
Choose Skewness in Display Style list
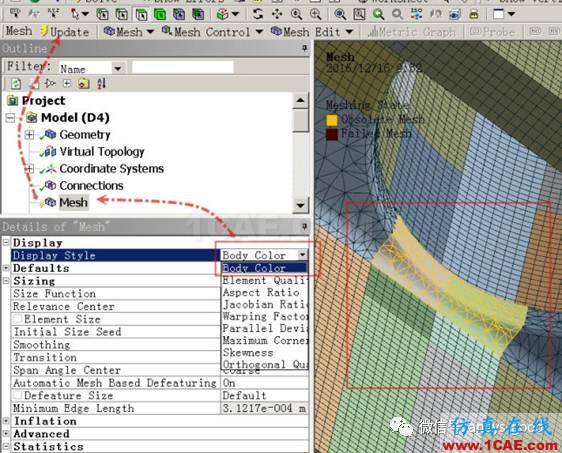coord(248,352)
